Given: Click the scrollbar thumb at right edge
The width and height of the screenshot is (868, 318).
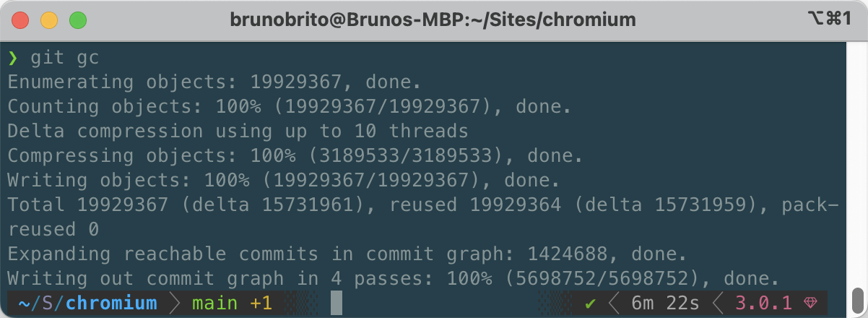Looking at the screenshot, I should click(857, 298).
